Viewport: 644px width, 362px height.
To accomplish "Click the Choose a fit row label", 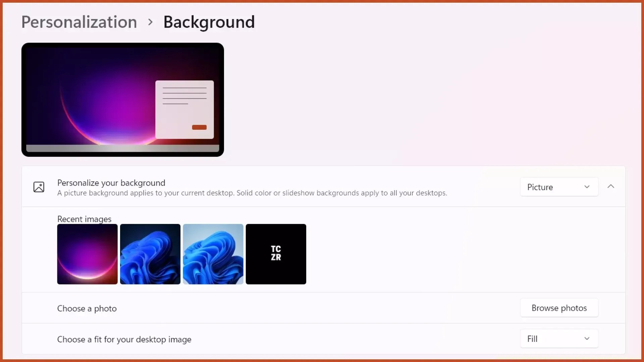I will [124, 339].
